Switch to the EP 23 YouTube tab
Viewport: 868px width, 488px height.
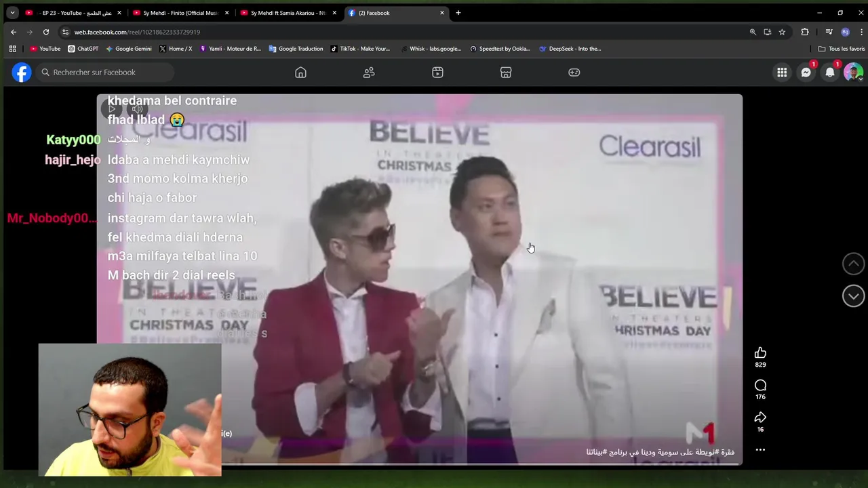[x=72, y=13]
